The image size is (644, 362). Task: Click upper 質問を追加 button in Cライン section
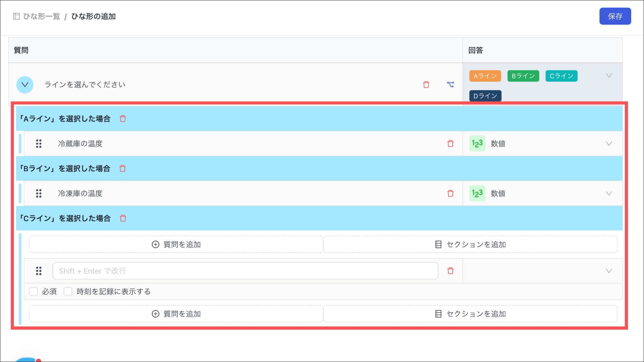pyautogui.click(x=176, y=244)
